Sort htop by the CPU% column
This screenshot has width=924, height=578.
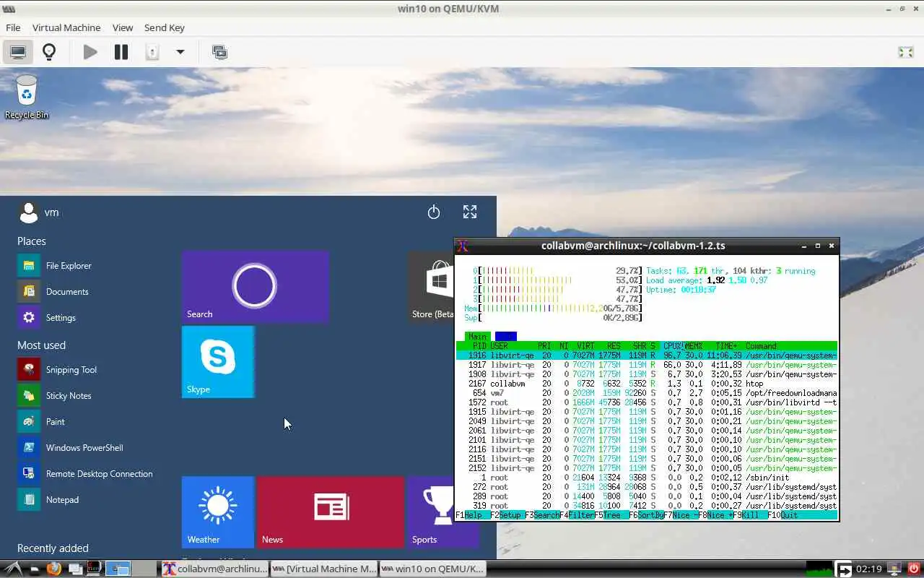(673, 346)
